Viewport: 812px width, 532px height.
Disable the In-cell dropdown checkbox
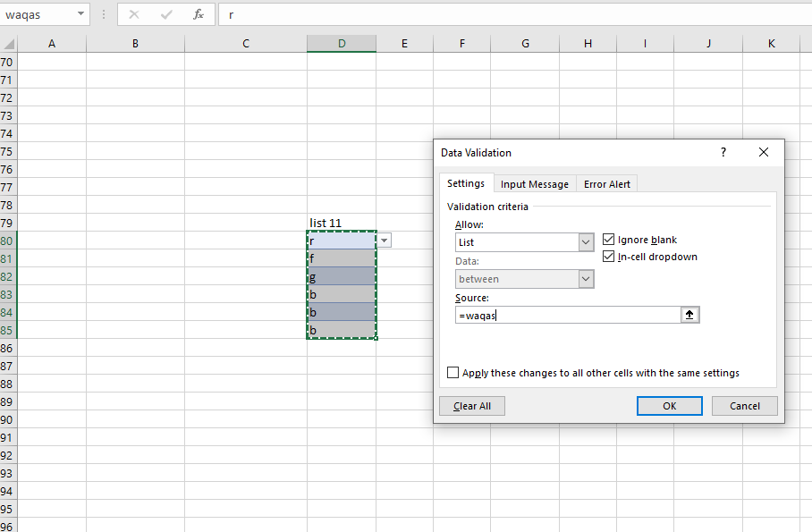click(608, 257)
